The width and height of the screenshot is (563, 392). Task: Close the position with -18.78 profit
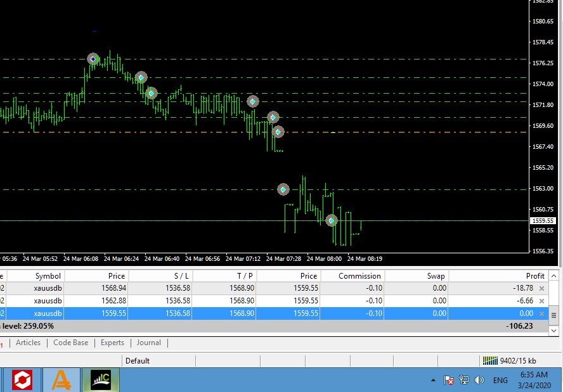tap(541, 288)
